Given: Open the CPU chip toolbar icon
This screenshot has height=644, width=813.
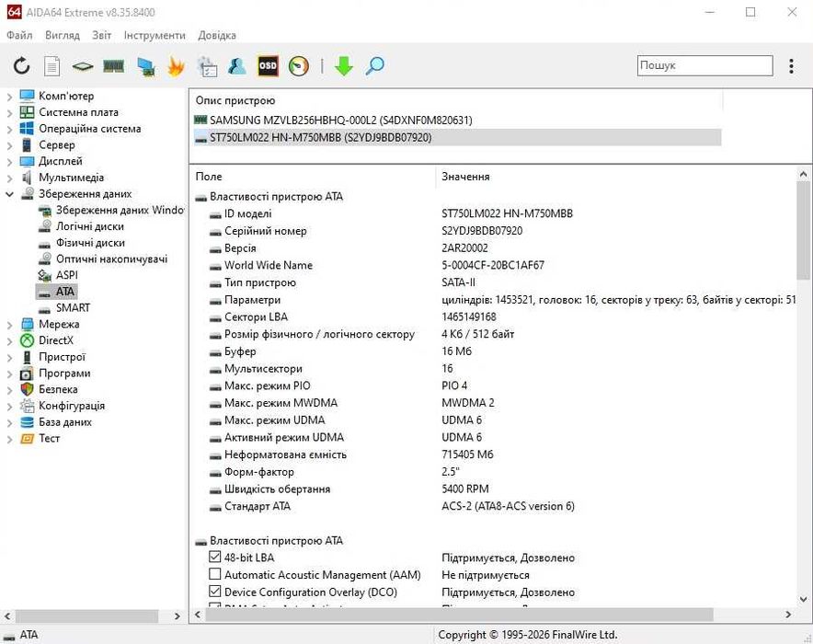Looking at the screenshot, I should [x=83, y=66].
